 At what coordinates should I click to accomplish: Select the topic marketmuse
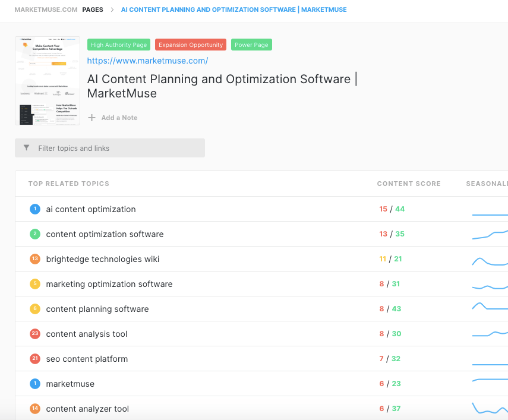click(70, 384)
